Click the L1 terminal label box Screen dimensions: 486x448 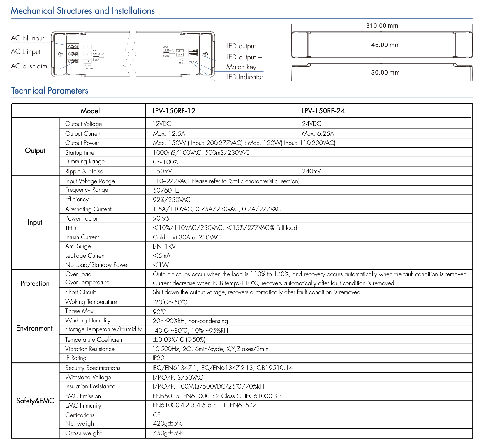[87, 61]
